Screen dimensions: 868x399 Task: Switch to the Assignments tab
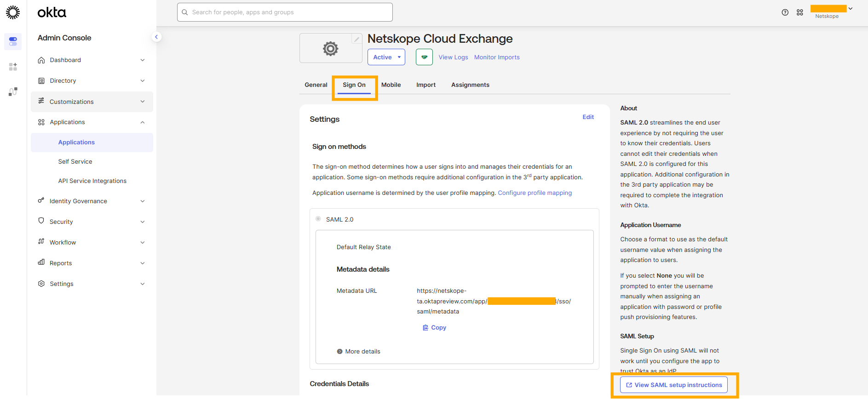tap(470, 85)
